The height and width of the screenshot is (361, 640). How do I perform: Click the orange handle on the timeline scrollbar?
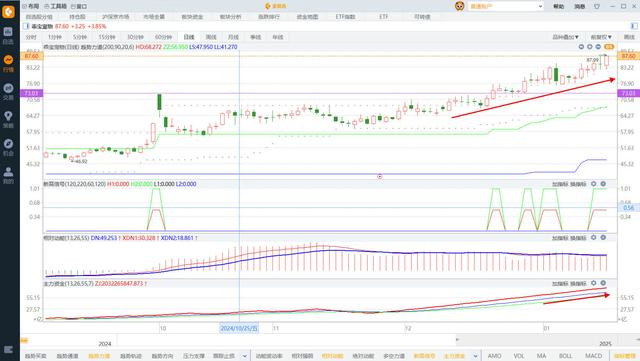coord(24,340)
